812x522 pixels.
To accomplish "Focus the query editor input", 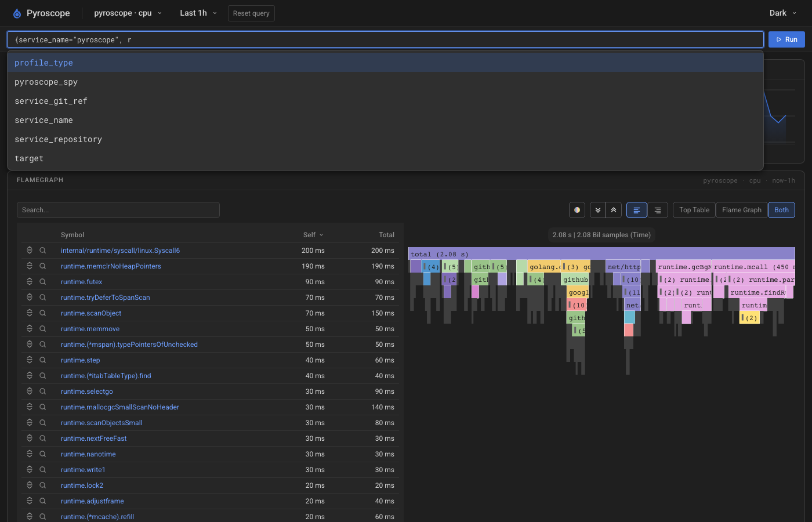I will [385, 39].
